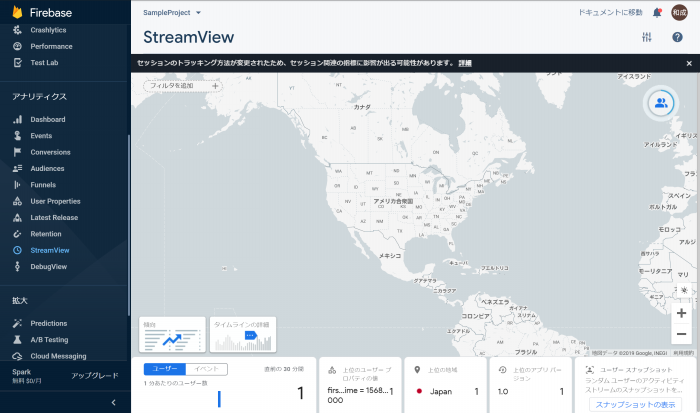Click the Cloud Messaging icon
The width and height of the screenshot is (700, 413).
click(x=17, y=356)
